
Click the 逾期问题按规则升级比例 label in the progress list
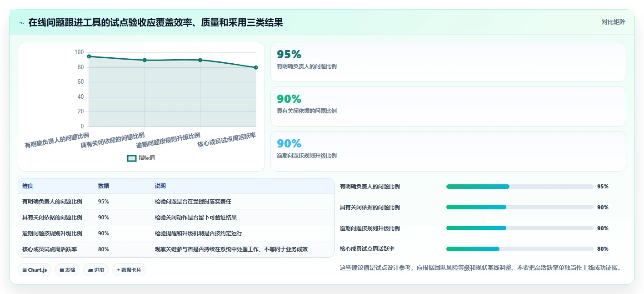(x=370, y=228)
